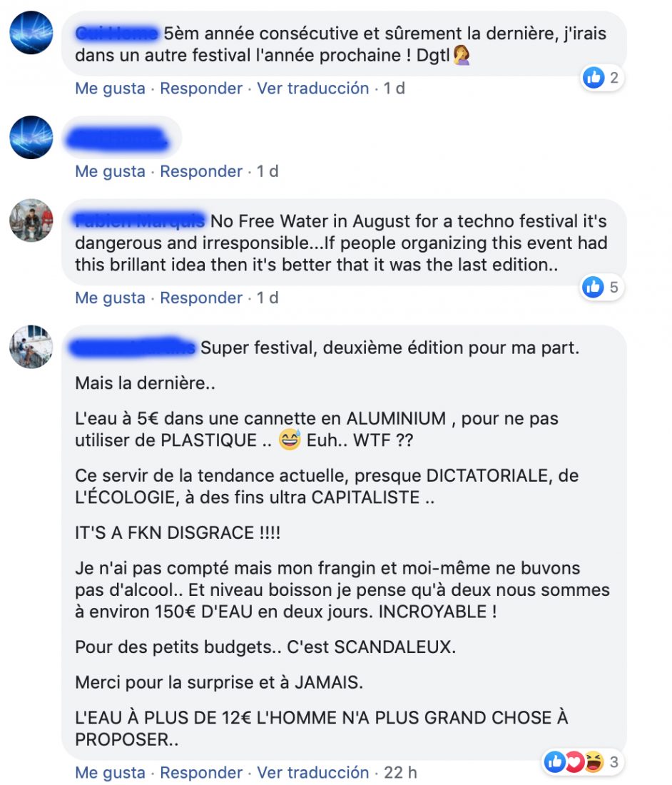Open the first commenter's blue avatar
Screen dimensions: 672x785
(31, 33)
